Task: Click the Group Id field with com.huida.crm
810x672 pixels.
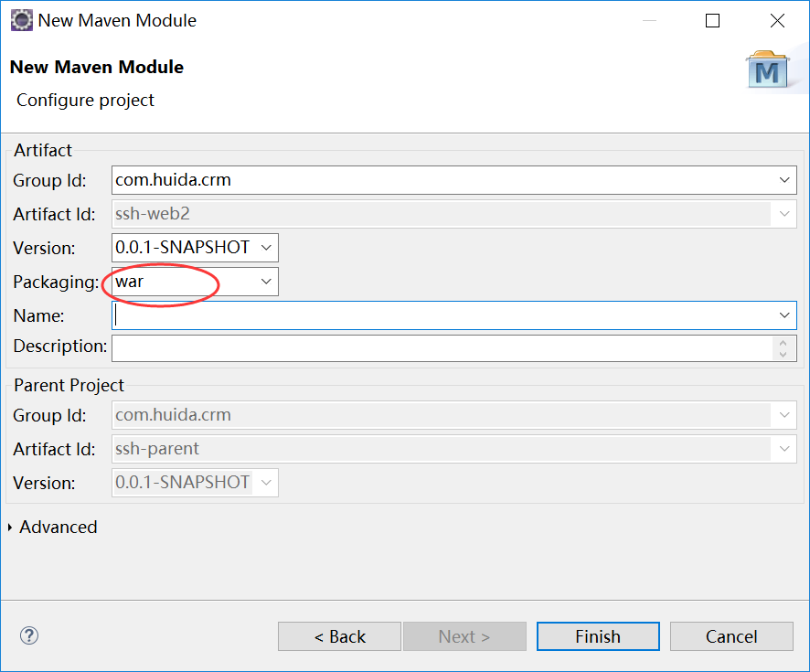Action: (x=439, y=180)
